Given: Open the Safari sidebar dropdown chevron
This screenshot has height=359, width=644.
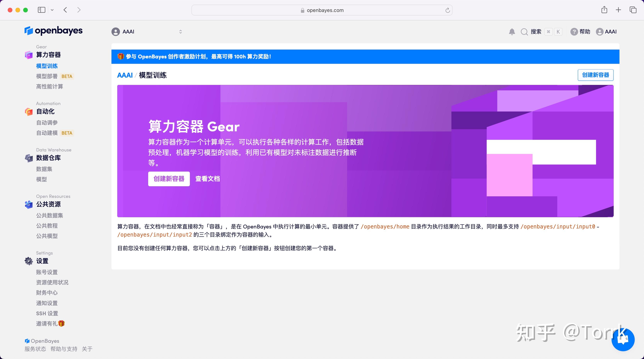Looking at the screenshot, I should [52, 10].
